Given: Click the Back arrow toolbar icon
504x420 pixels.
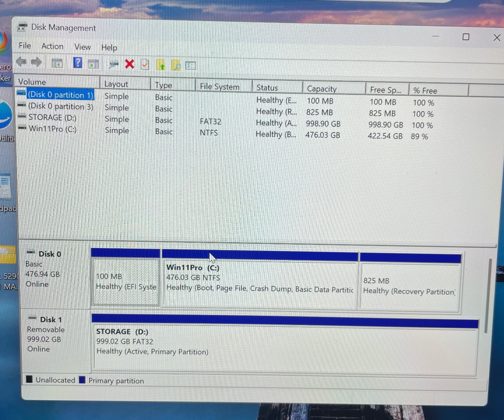Looking at the screenshot, I should coord(21,62).
